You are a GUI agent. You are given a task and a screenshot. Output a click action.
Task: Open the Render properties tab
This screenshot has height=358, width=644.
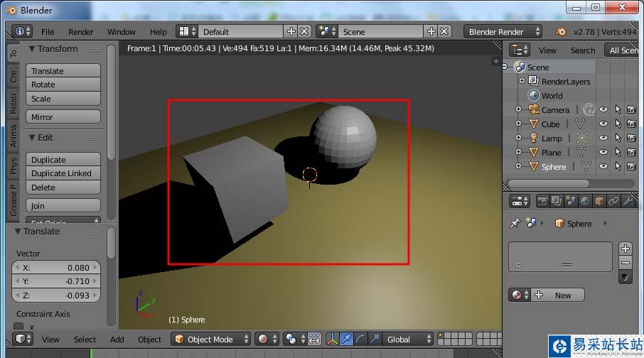[542, 201]
